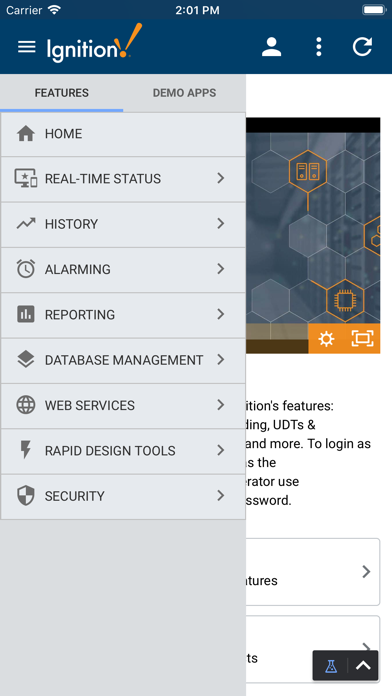
Task: Click the History trend line icon
Action: point(26,224)
